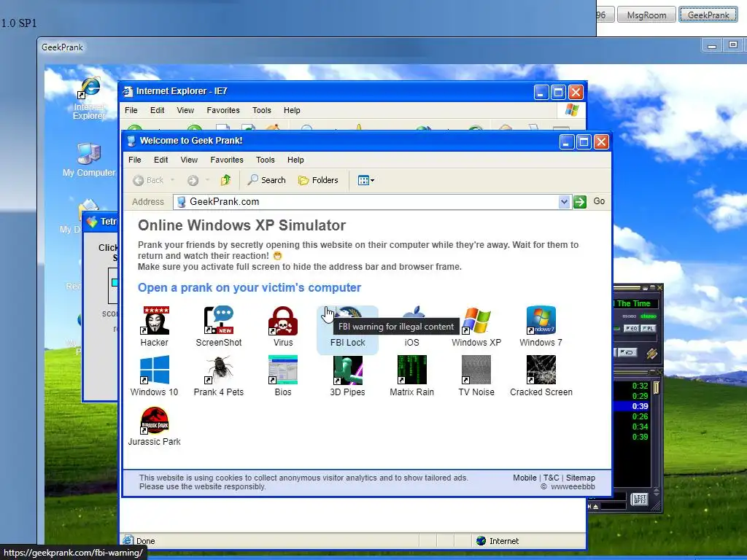Open Tools menu in Geek Prank window
The image size is (747, 560).
tap(266, 160)
